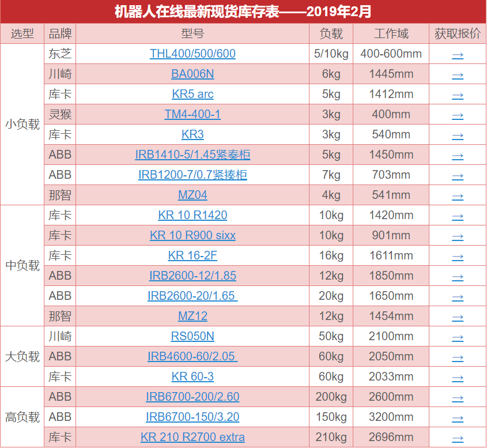Click the quote arrow for BA006N row
Screen dimensions: 487x448
point(458,75)
